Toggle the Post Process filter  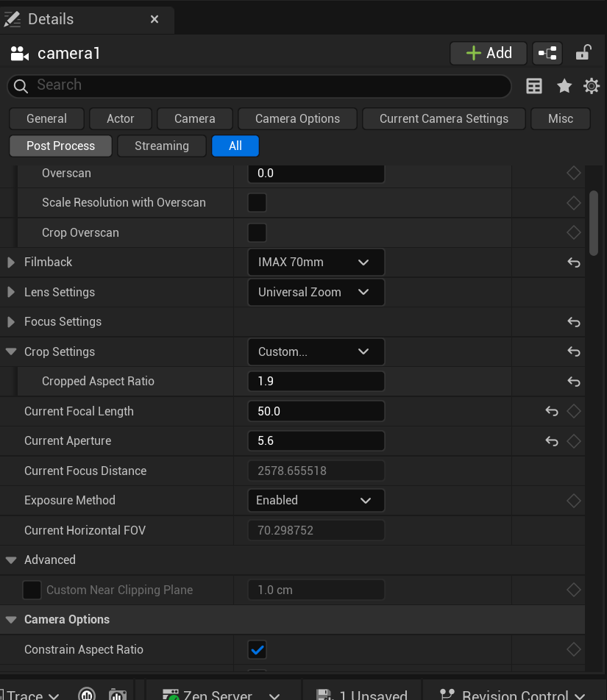click(x=61, y=146)
